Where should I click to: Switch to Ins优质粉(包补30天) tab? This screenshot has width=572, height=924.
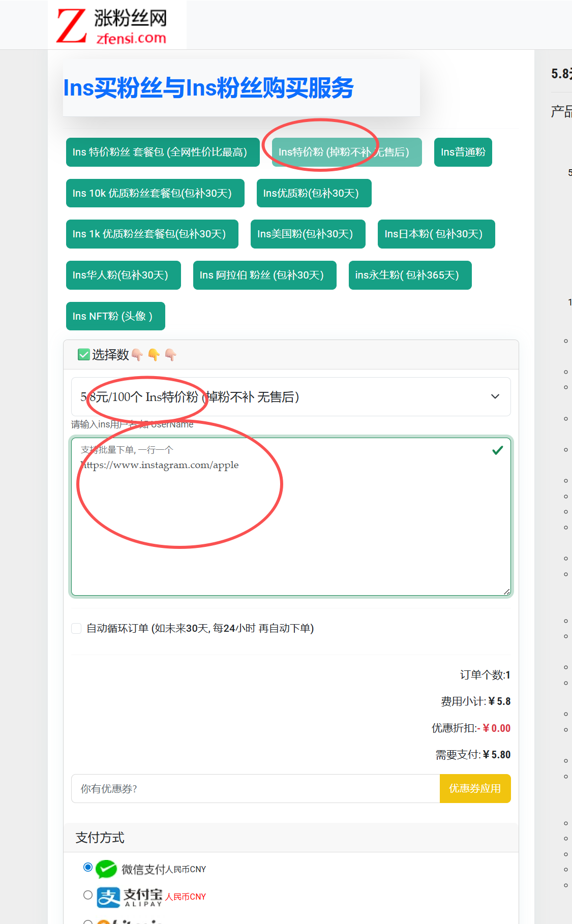click(314, 193)
